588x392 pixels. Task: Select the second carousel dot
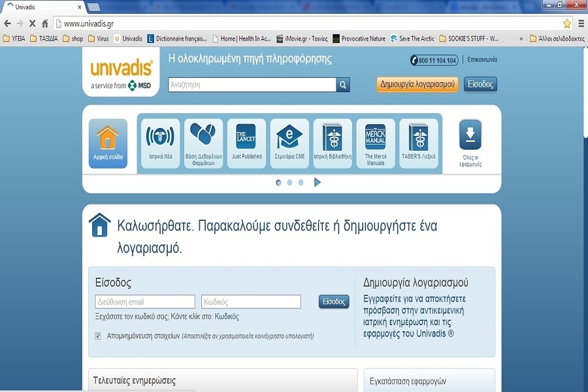pyautogui.click(x=289, y=183)
